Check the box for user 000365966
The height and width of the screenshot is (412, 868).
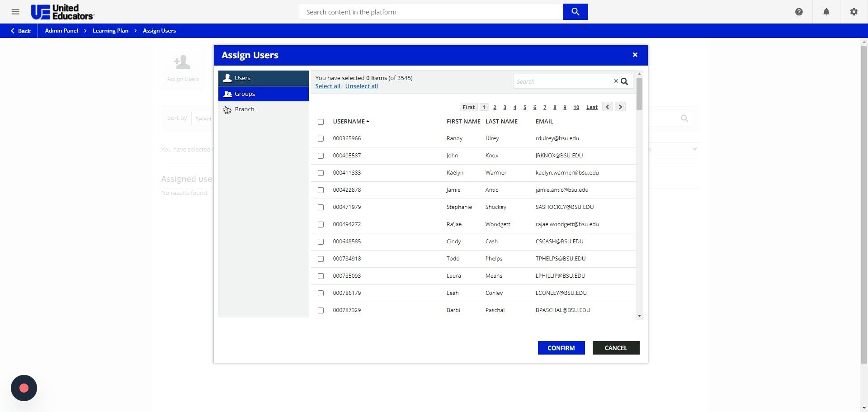[x=321, y=139]
